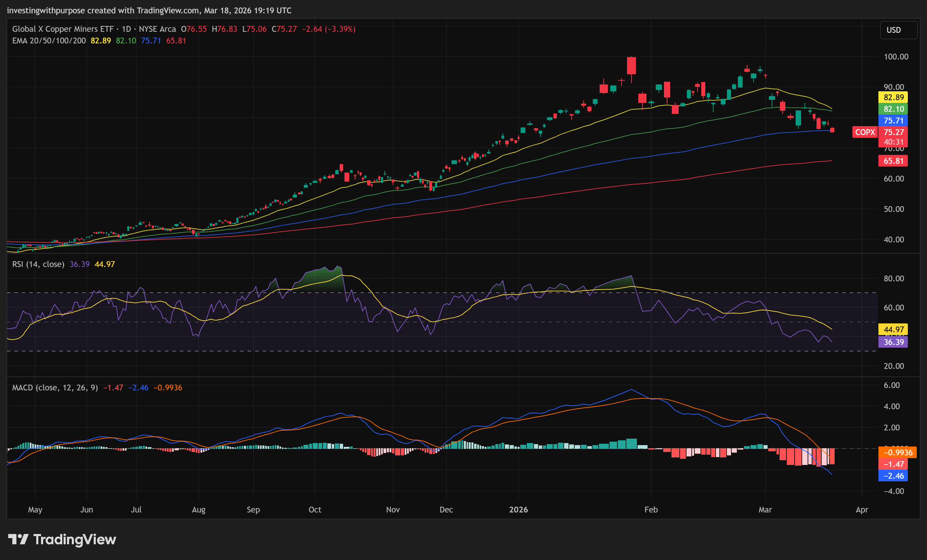Select the EMA 20/50/100/200 indicator legend
Screen dimensions: 927x560
pyautogui.click(x=49, y=41)
